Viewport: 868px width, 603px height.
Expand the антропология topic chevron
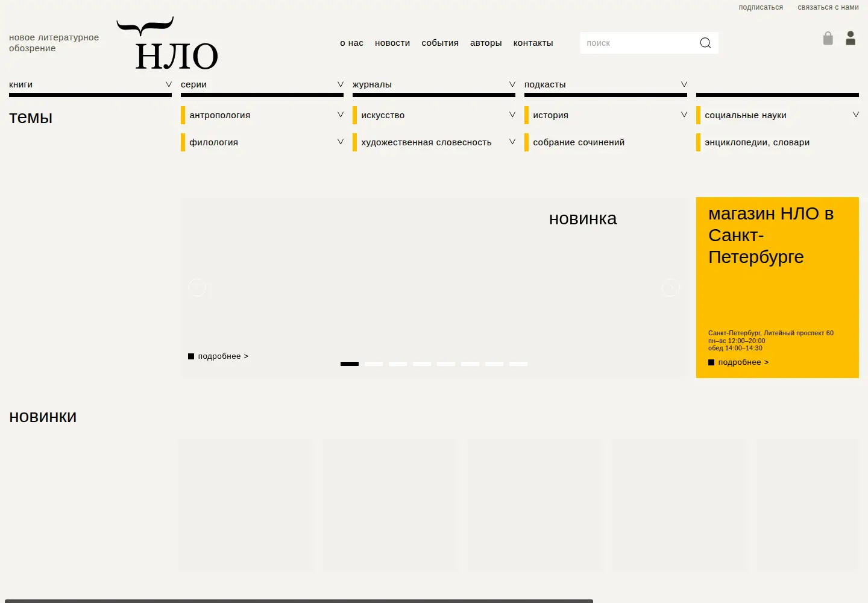click(x=341, y=115)
